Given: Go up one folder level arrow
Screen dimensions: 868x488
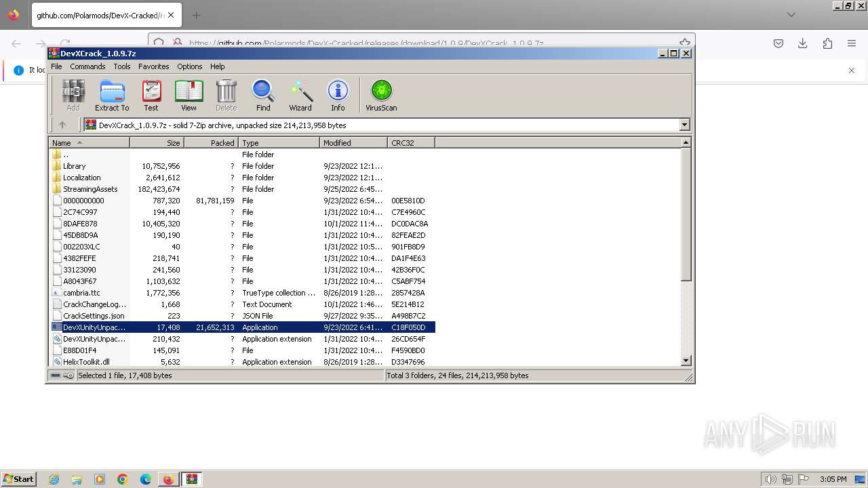Looking at the screenshot, I should (62, 125).
